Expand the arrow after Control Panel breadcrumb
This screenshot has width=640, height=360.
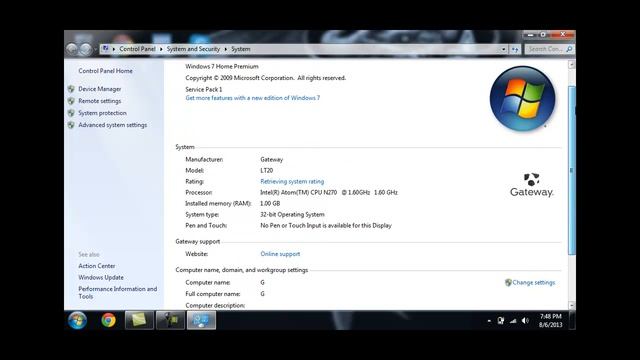tap(161, 49)
